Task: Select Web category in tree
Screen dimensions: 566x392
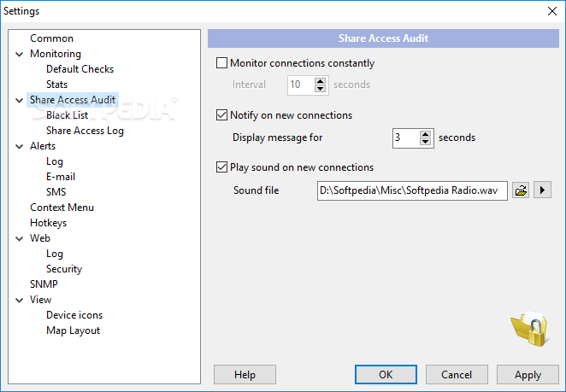Action: [40, 238]
